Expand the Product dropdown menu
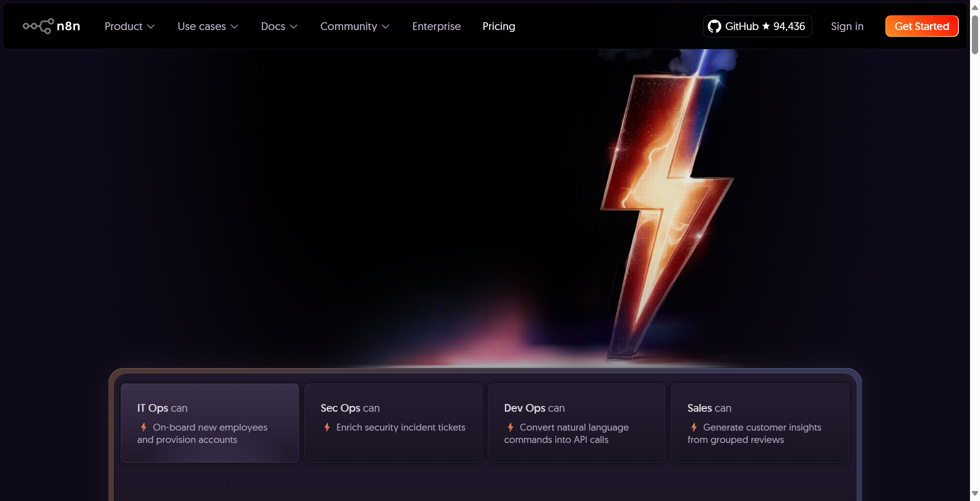 click(129, 26)
